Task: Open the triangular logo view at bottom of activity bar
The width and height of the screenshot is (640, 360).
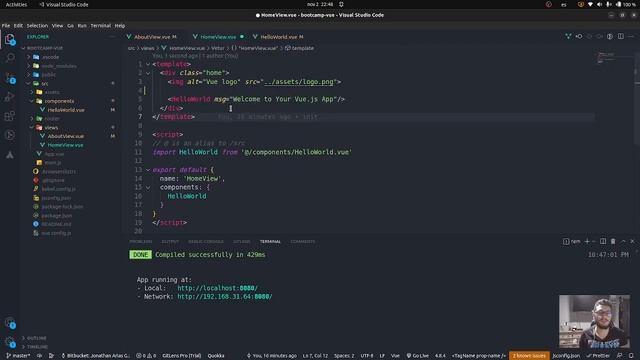Action: point(10,155)
